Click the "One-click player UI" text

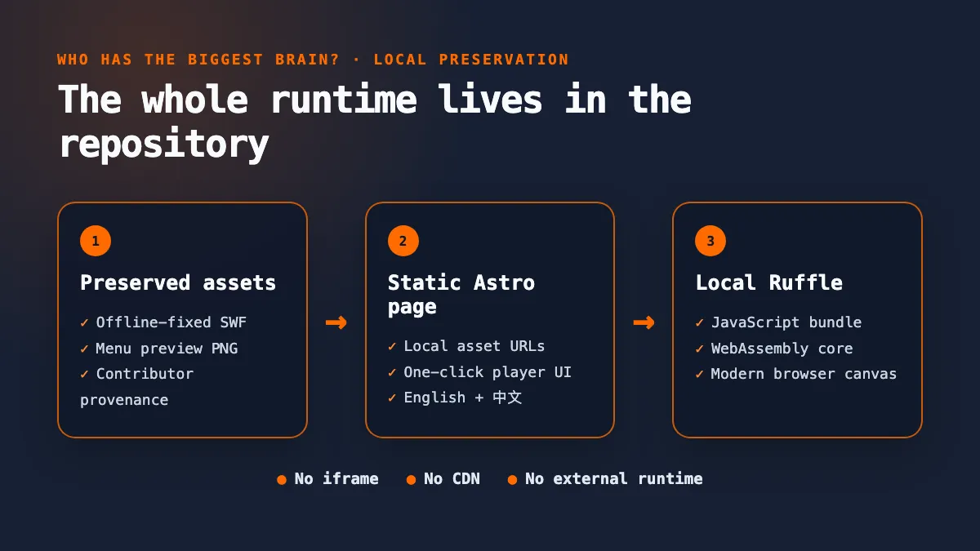488,372
